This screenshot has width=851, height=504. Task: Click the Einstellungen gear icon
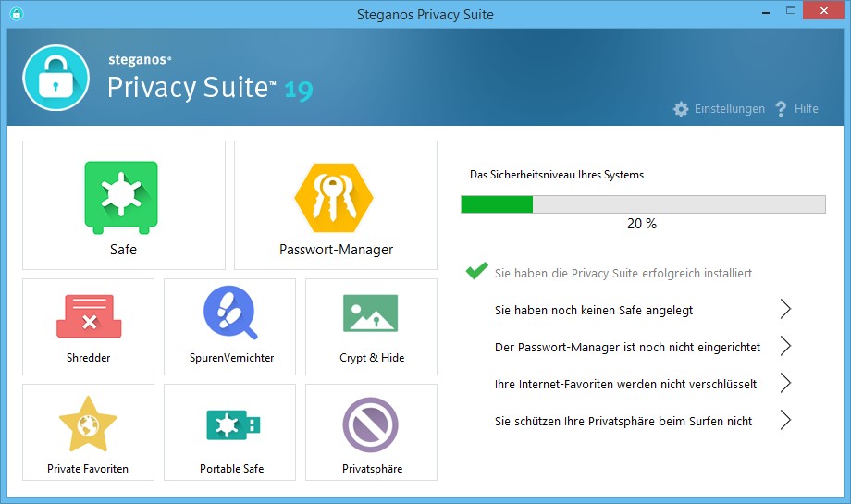click(681, 109)
